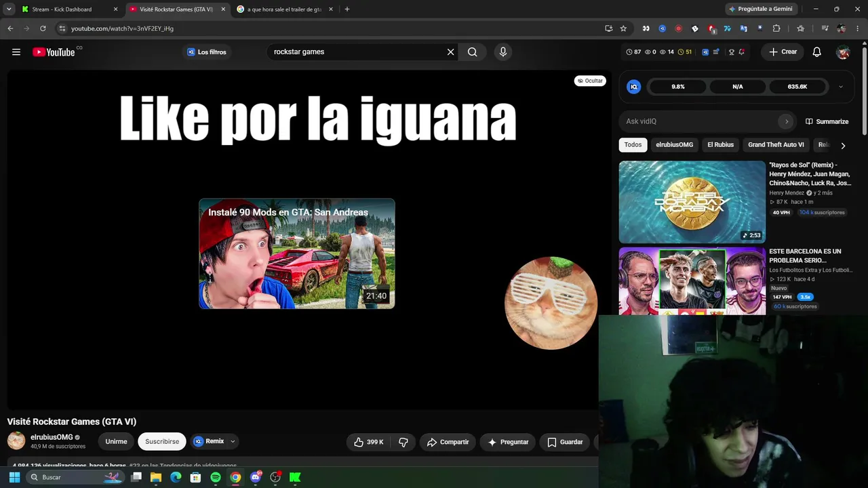The height and width of the screenshot is (488, 868).
Task: Click the Summarize button
Action: click(x=827, y=121)
